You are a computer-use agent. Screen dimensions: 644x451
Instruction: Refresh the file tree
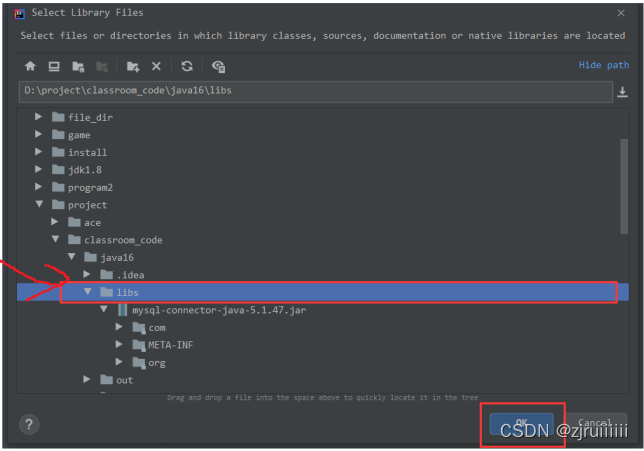[187, 66]
